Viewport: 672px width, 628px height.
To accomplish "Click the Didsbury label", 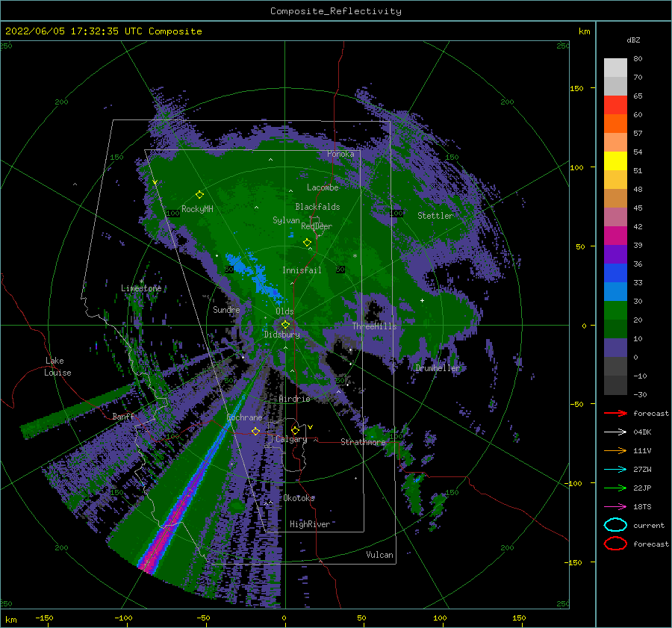I will coord(281,335).
